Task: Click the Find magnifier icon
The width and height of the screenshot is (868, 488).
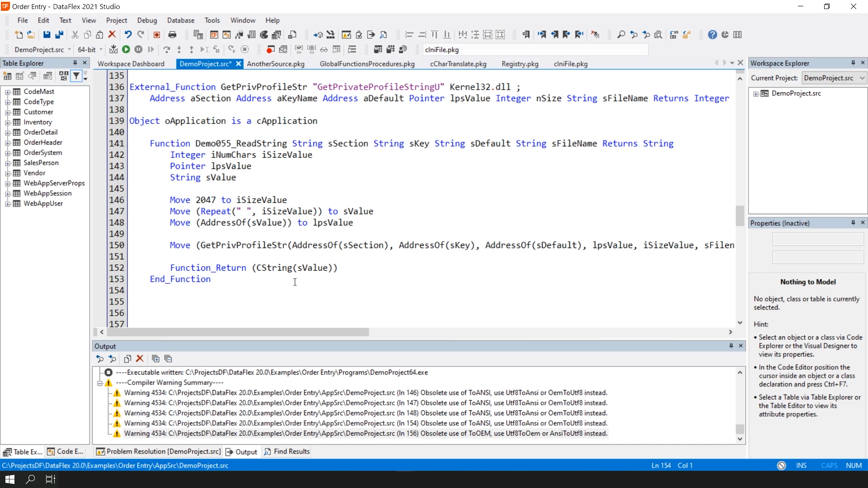Action: click(x=621, y=35)
